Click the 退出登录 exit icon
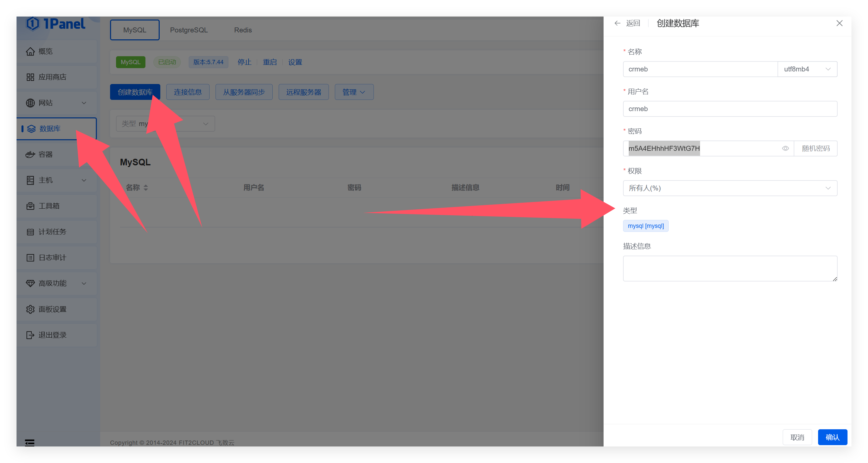This screenshot has height=463, width=868. pos(30,335)
